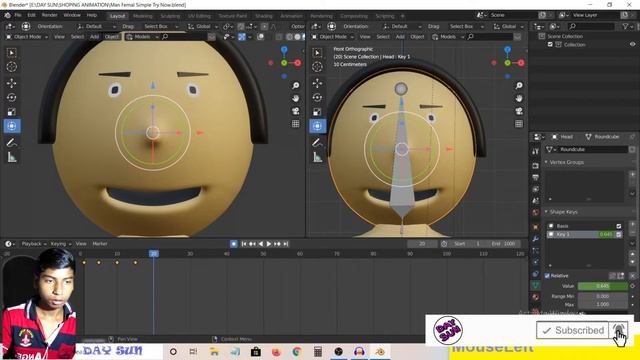The height and width of the screenshot is (360, 640).
Task: Toggle Collection checkbox in outliner
Action: coord(550,44)
